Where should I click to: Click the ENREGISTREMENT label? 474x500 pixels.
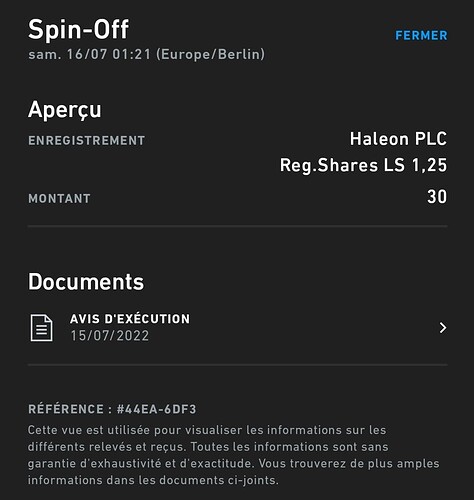coord(87,140)
